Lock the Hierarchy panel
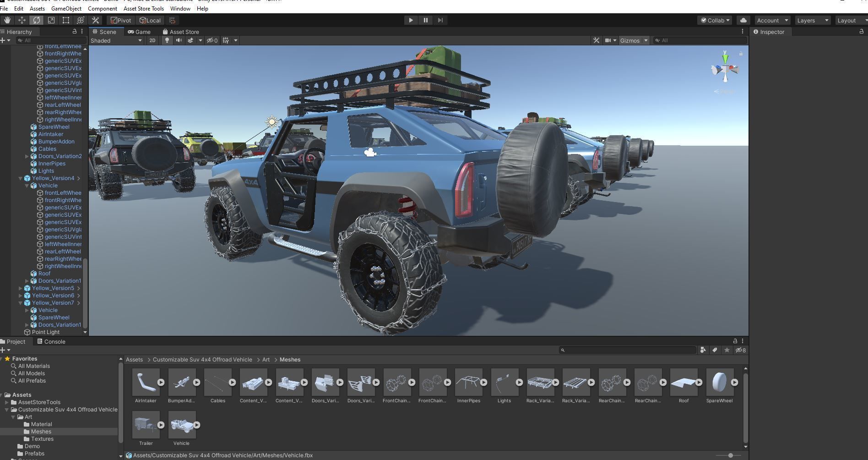This screenshot has width=868, height=460. [x=75, y=32]
